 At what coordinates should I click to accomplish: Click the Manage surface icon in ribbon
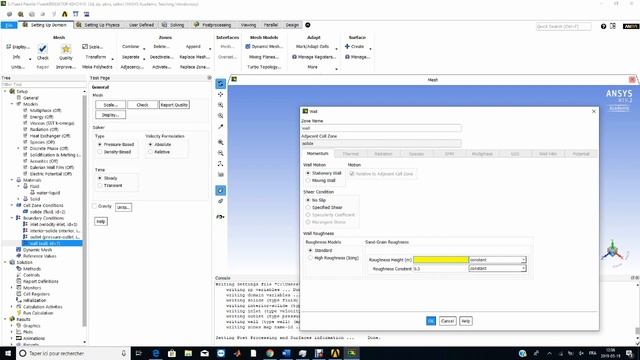[347, 57]
